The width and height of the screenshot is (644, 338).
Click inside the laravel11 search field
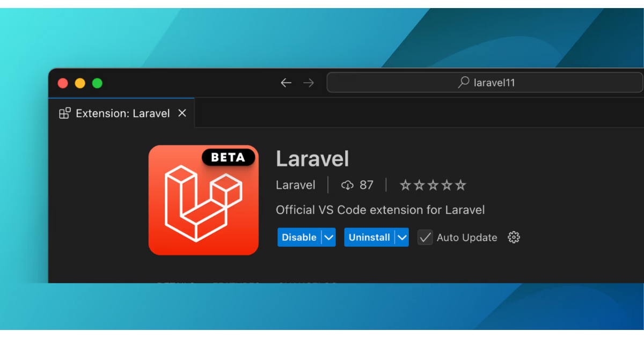[x=494, y=82]
